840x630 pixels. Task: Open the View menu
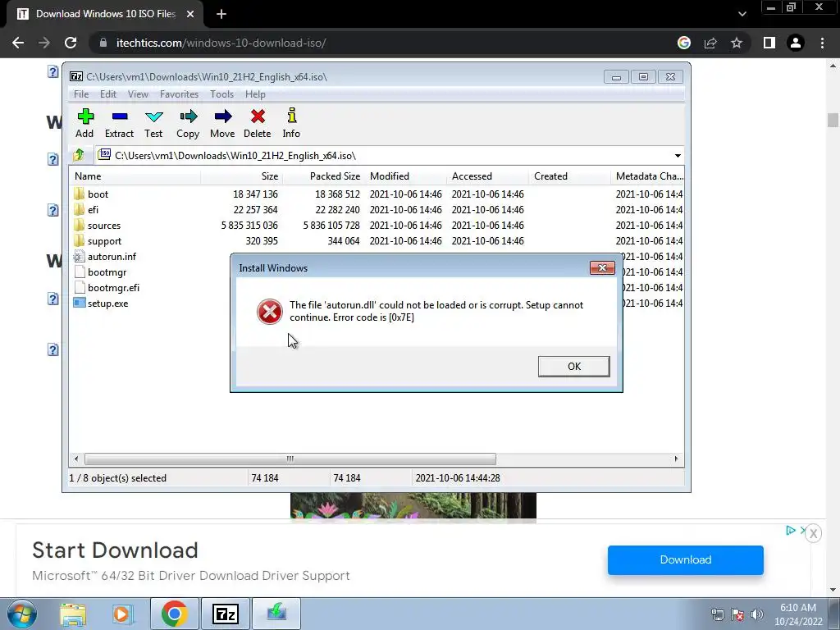point(138,94)
